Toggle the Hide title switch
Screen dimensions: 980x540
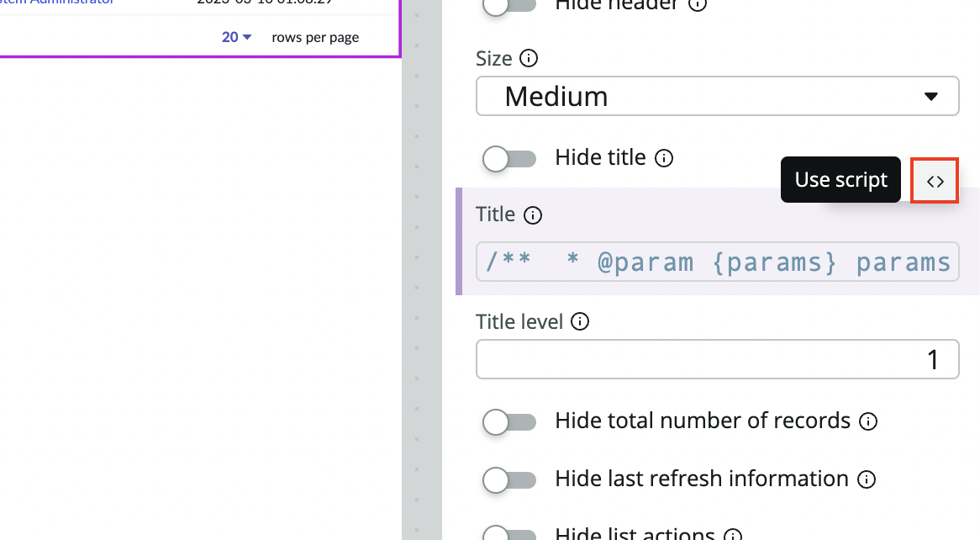point(509,158)
